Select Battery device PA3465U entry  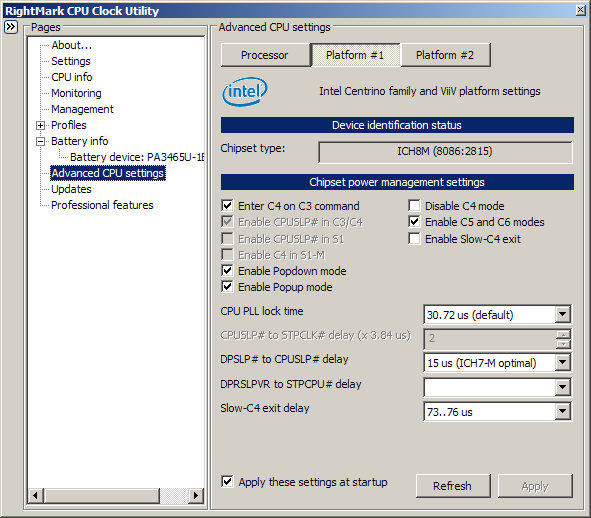(x=137, y=157)
